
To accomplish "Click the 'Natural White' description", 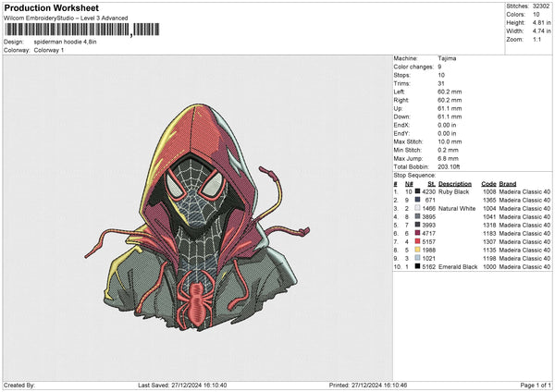I will [x=457, y=209].
